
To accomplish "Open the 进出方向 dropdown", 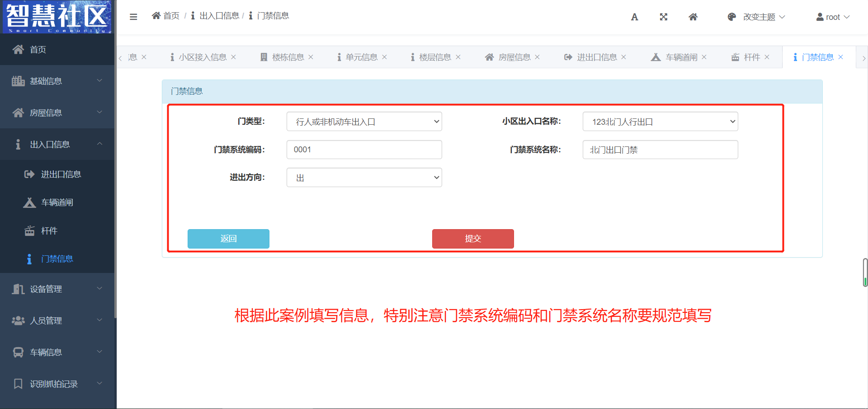I will coord(364,178).
